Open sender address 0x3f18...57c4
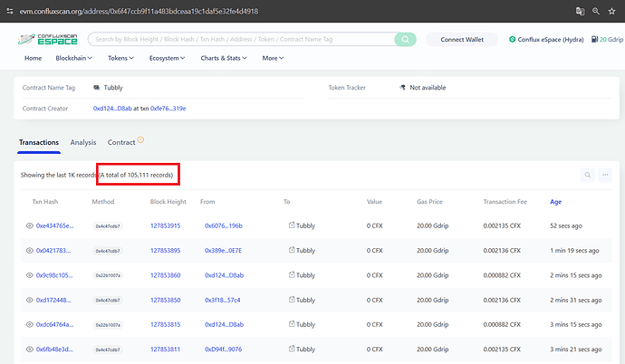This screenshot has height=364, width=625. tap(223, 300)
